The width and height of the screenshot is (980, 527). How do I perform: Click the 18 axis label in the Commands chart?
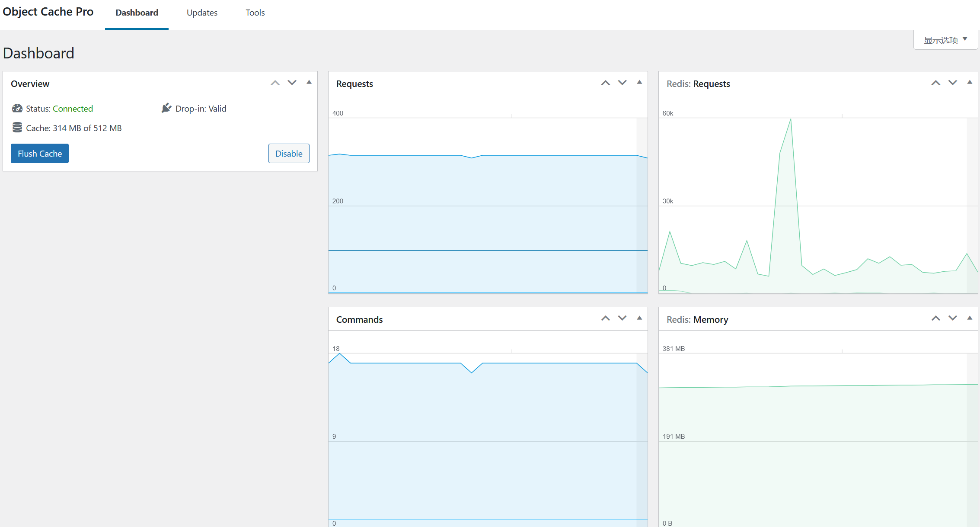point(336,349)
